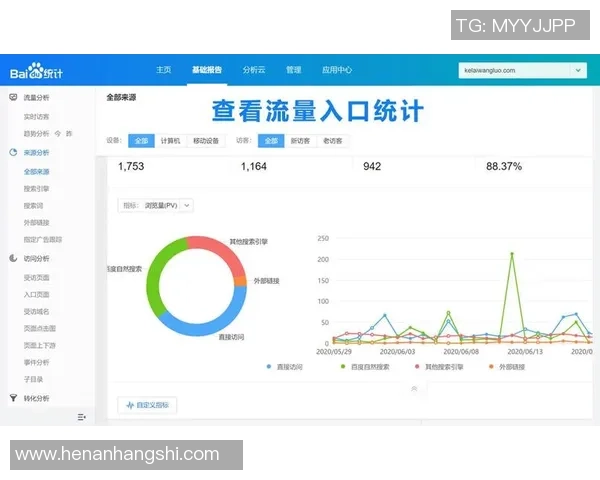Image resolution: width=600 pixels, height=480 pixels.
Task: Open 事件分析 in the sidebar
Action: coord(36,362)
